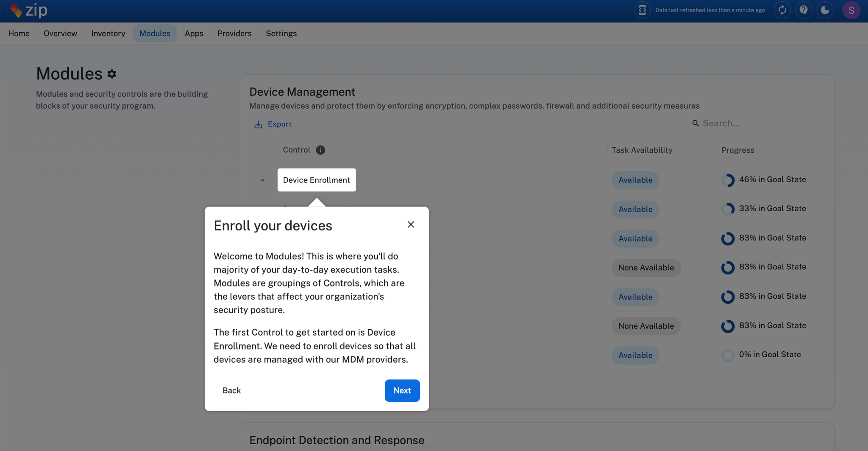Click the Control column info icon
868x451 pixels.
click(x=320, y=150)
